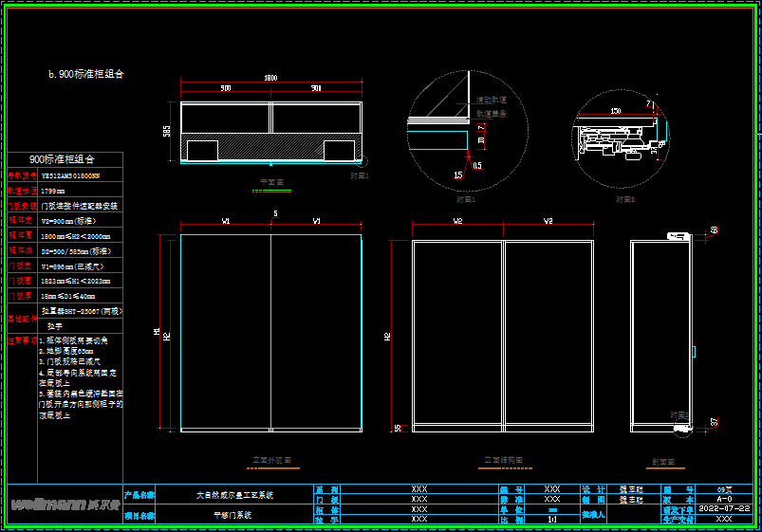The height and width of the screenshot is (532, 762).
Task: Click the '平移门系统' project name cell
Action: pyautogui.click(x=233, y=515)
